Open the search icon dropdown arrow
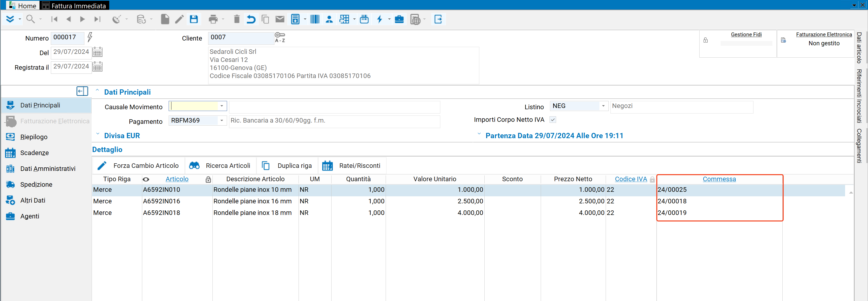Image resolution: width=868 pixels, height=301 pixels. [x=41, y=19]
